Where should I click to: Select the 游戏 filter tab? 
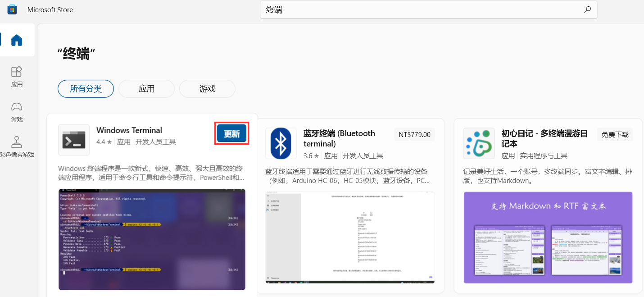(x=207, y=89)
